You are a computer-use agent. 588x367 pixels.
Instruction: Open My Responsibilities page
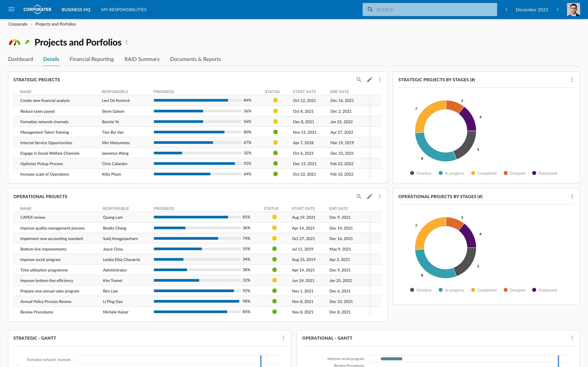124,10
